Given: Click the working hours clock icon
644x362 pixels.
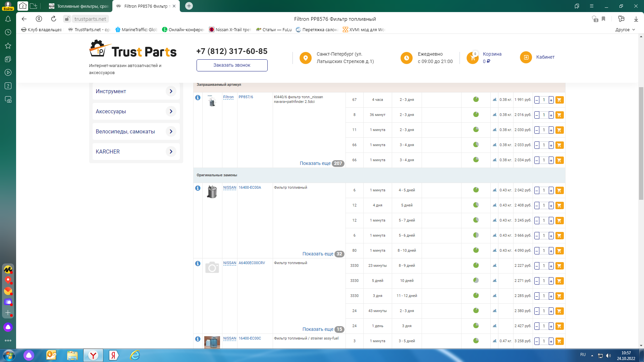Looking at the screenshot, I should click(x=407, y=58).
